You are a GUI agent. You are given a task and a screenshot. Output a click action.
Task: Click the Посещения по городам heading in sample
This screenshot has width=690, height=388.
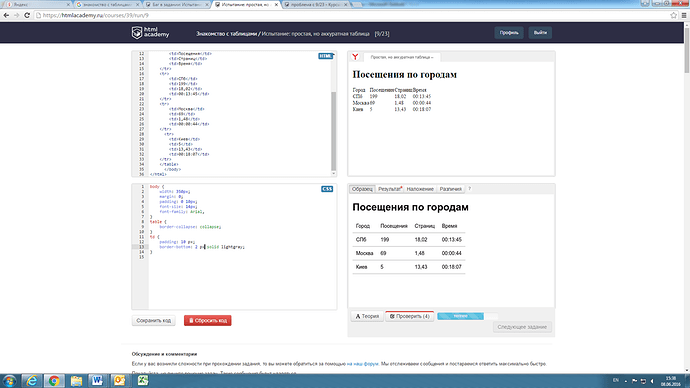410,207
